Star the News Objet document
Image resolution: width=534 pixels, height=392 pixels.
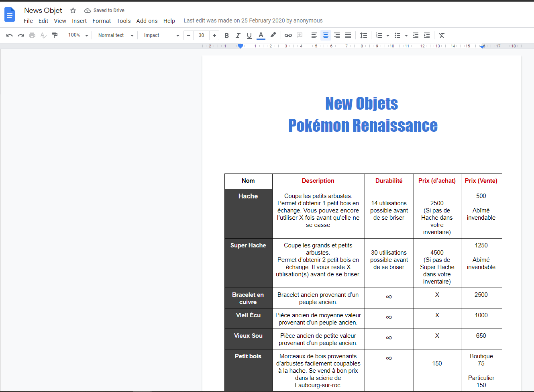(x=73, y=10)
